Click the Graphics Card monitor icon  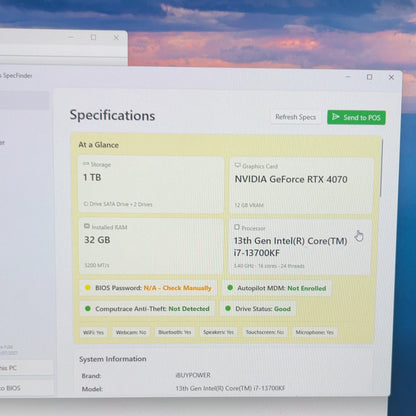[238, 165]
